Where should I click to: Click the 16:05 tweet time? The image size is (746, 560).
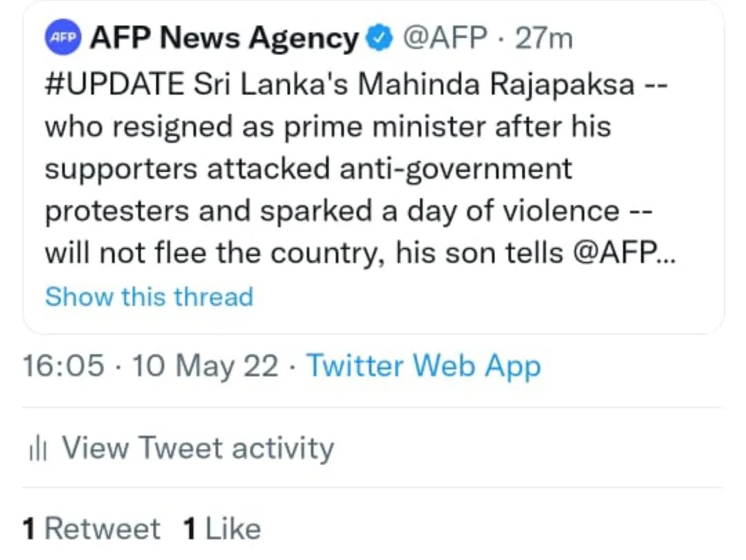point(64,366)
